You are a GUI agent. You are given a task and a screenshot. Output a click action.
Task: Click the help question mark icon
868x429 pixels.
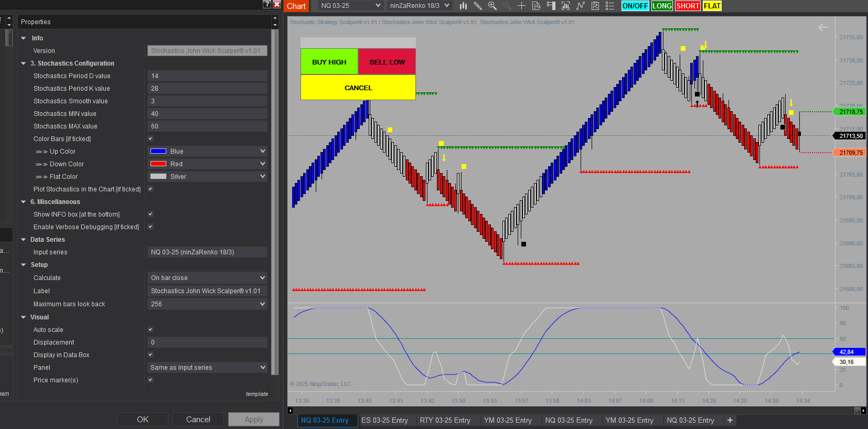267,4
